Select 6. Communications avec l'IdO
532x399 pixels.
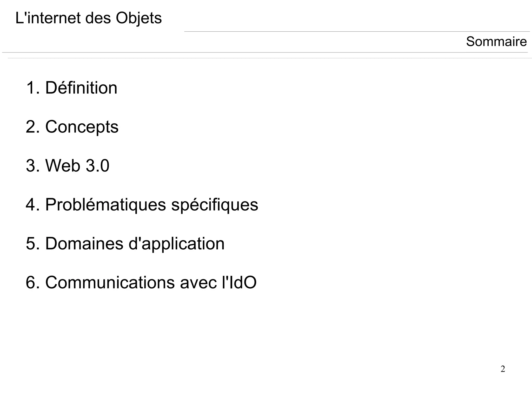pyautogui.click(x=141, y=283)
